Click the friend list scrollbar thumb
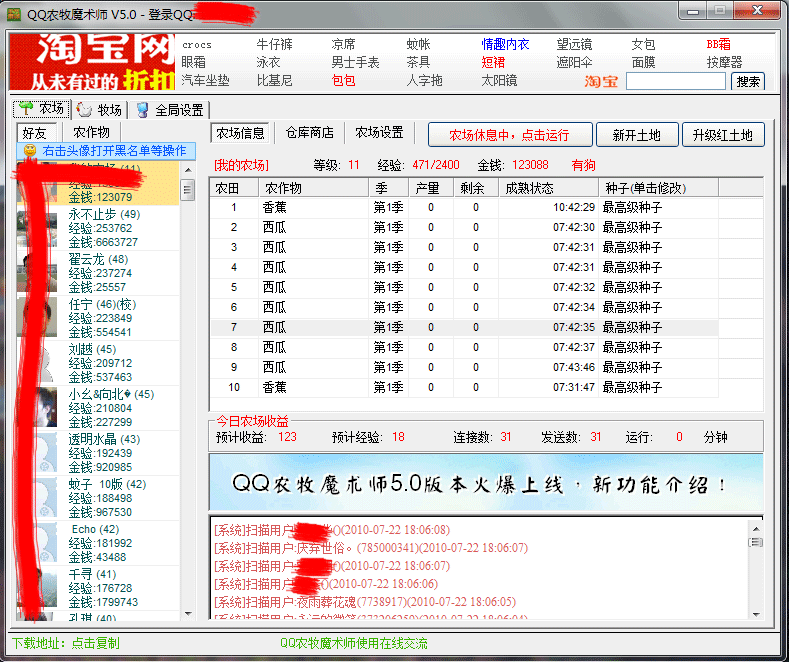The height and width of the screenshot is (662, 789). pyautogui.click(x=188, y=190)
